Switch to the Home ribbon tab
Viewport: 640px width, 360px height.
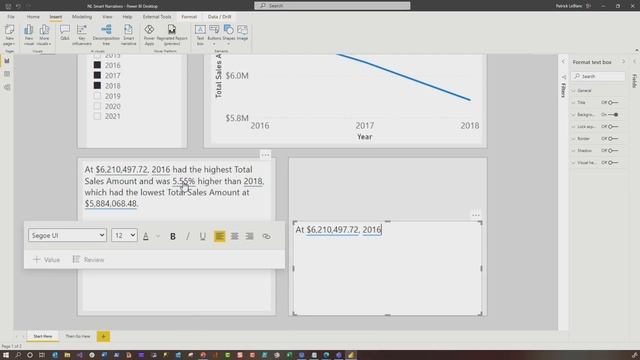[33, 17]
